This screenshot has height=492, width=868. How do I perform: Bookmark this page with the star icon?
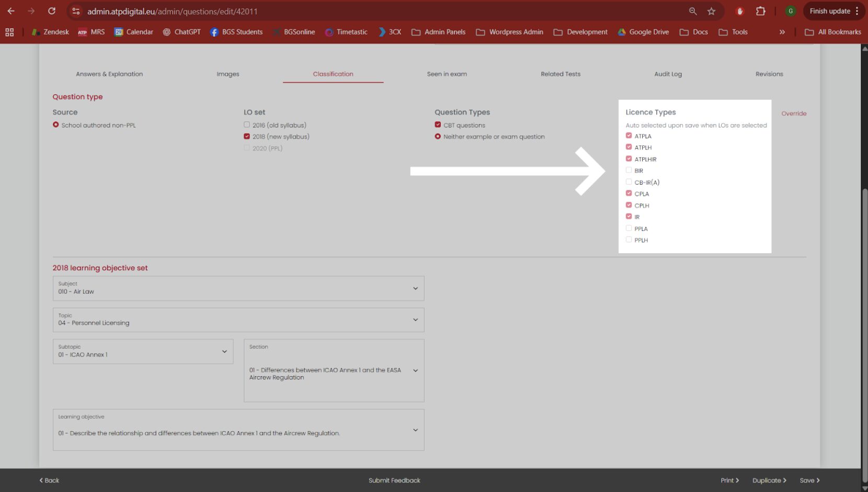(x=711, y=11)
